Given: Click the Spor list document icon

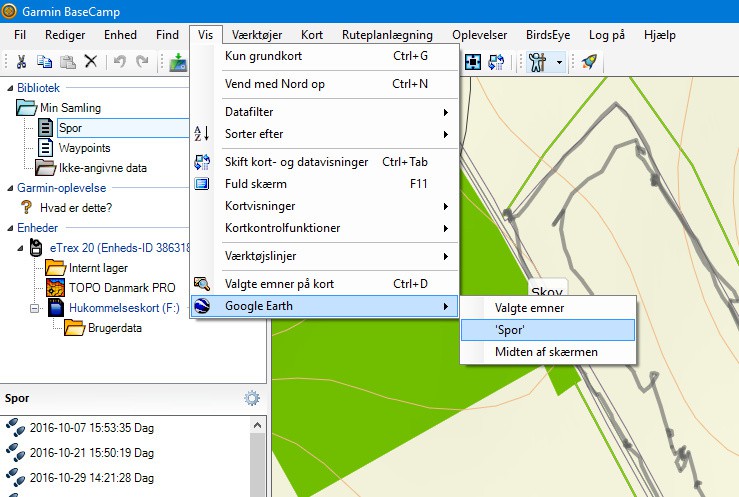Looking at the screenshot, I should click(45, 128).
